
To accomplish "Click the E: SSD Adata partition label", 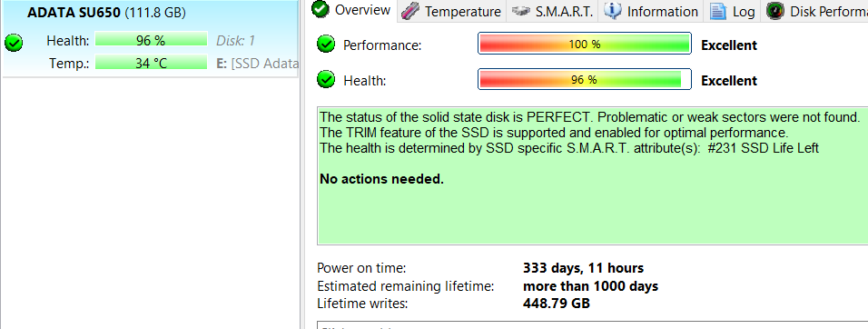I will [x=257, y=63].
